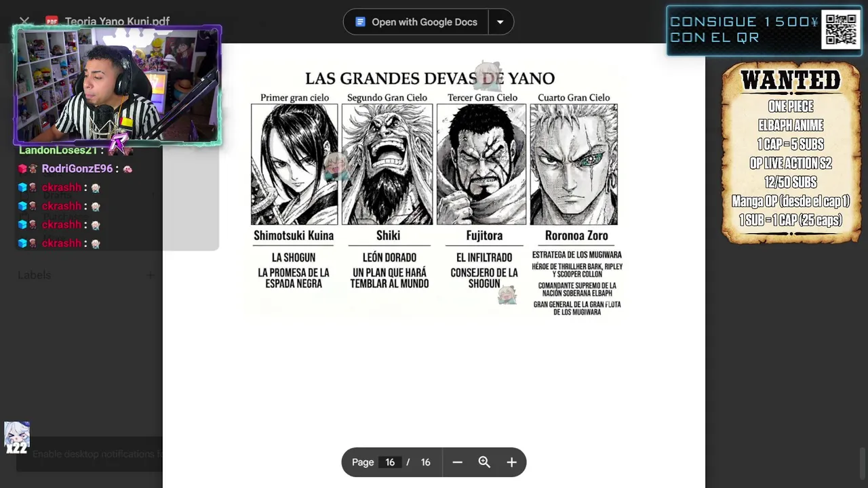Image resolution: width=868 pixels, height=488 pixels.
Task: Click the name 'Shiki' under the portrait
Action: tap(389, 236)
